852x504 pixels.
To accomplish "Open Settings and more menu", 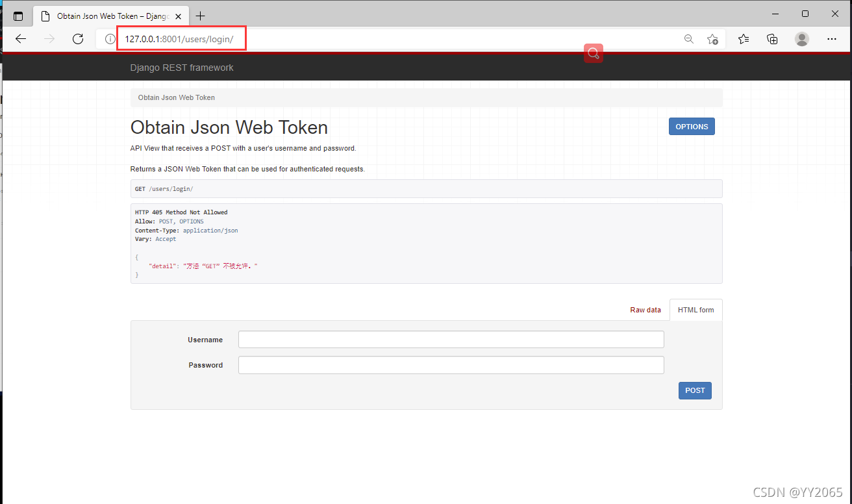I will coord(832,39).
